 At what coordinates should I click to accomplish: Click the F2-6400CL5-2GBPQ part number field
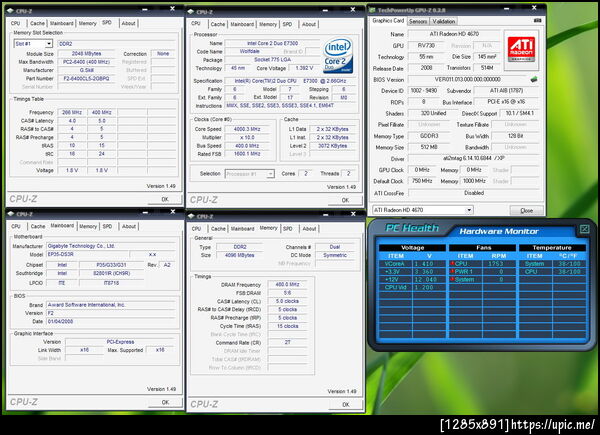click(87, 78)
